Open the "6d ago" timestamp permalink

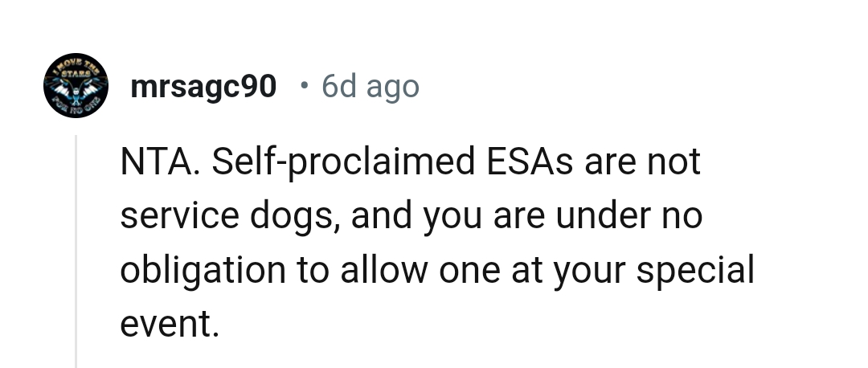pyautogui.click(x=371, y=86)
